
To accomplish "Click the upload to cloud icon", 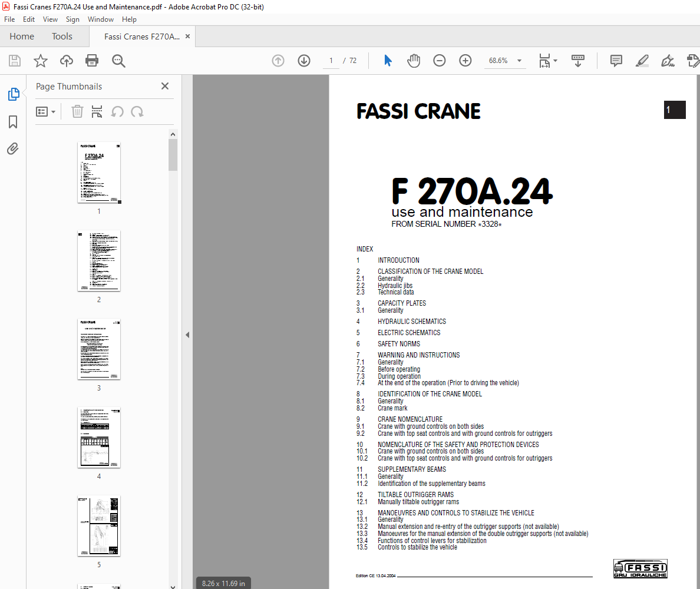I will click(x=67, y=61).
